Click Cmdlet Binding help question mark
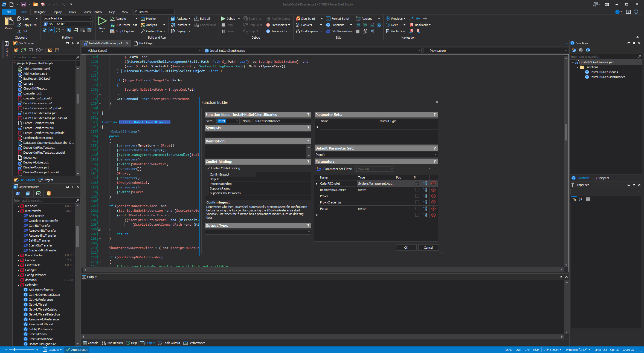This screenshot has width=644, height=353. [x=308, y=162]
